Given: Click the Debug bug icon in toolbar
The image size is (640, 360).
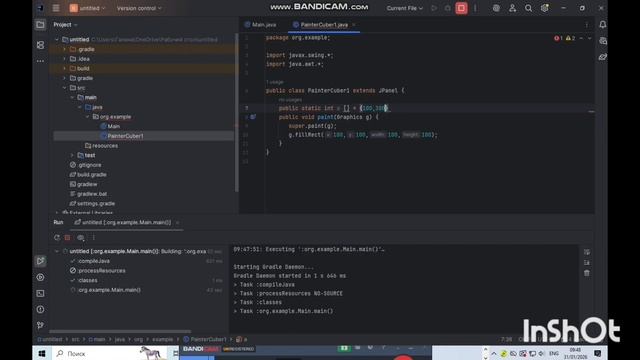Looking at the screenshot, I should point(448,8).
